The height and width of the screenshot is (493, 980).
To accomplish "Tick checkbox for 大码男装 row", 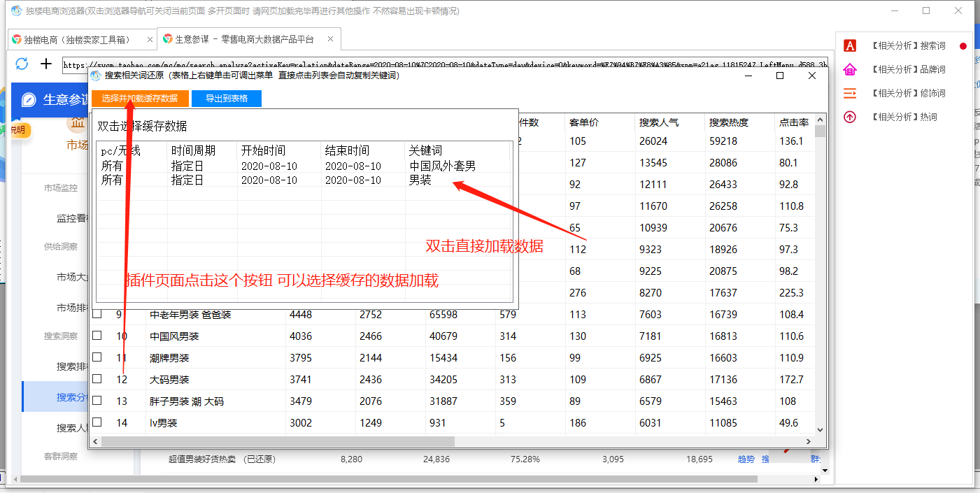I will [97, 379].
